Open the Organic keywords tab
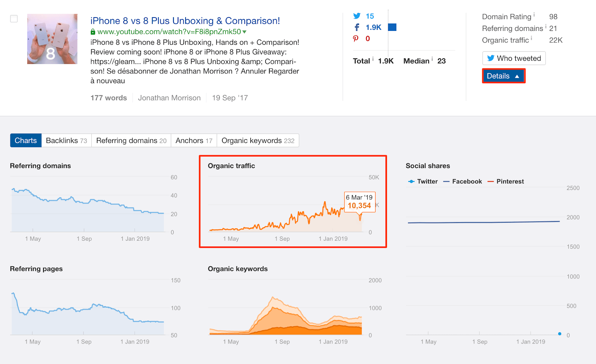 (258, 140)
